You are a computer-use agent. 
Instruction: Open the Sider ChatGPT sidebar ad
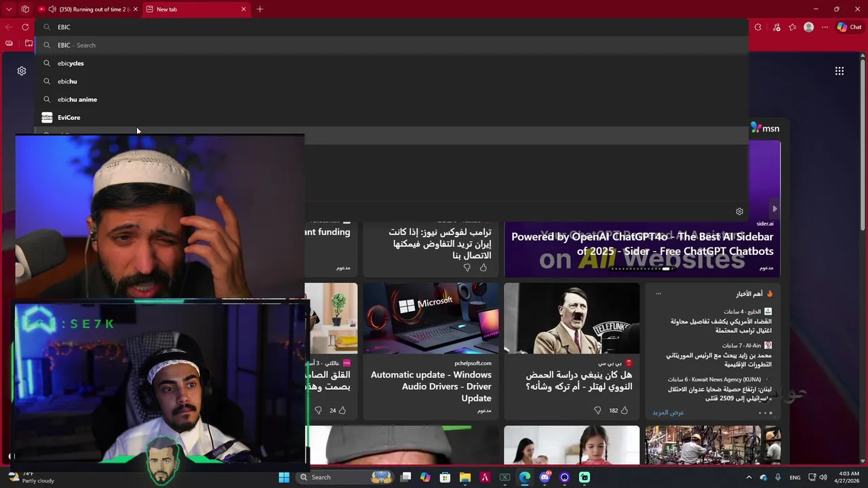pos(642,244)
